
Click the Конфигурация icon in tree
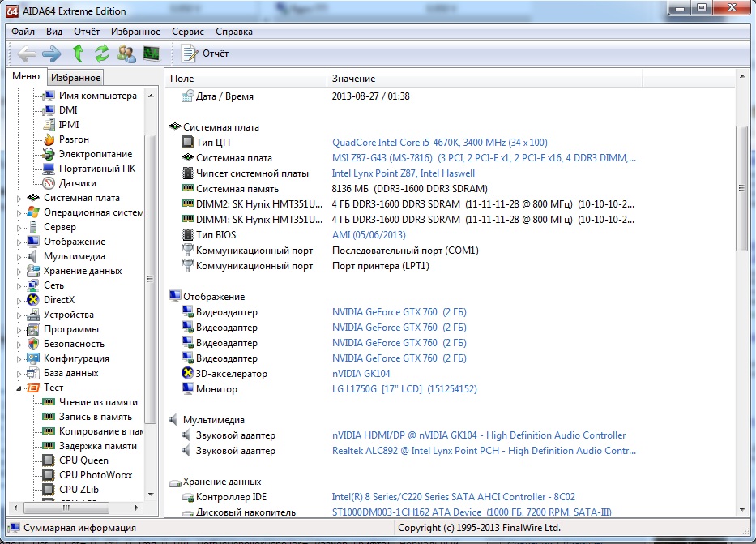pyautogui.click(x=32, y=358)
